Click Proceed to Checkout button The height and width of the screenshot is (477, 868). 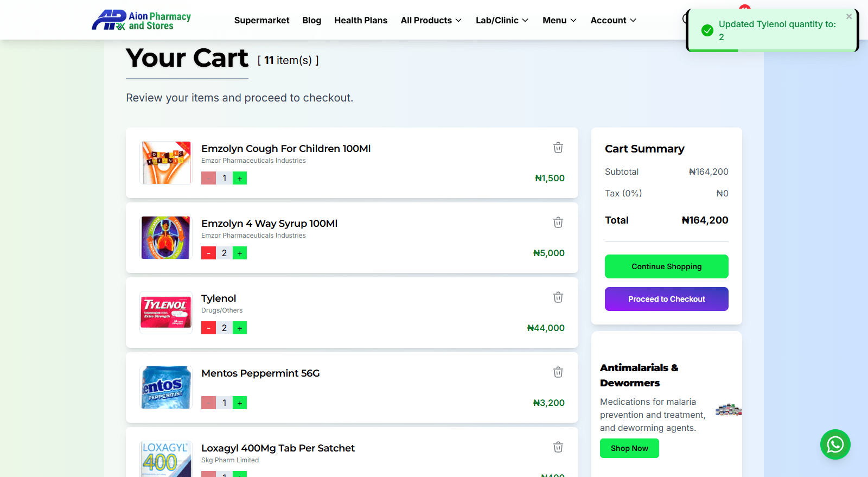666,299
